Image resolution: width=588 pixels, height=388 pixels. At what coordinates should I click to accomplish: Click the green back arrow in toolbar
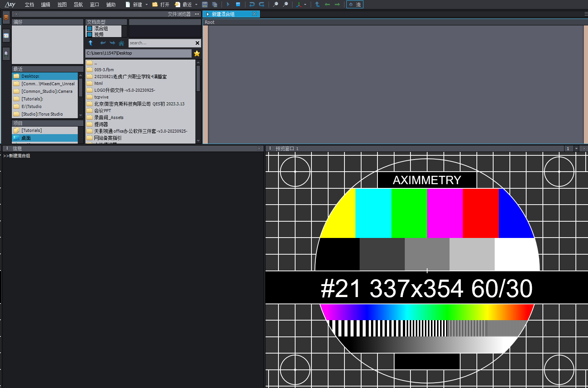click(327, 5)
